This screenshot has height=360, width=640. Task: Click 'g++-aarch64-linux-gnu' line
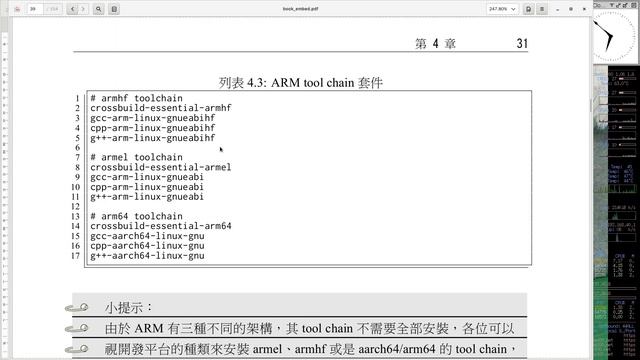pos(147,256)
